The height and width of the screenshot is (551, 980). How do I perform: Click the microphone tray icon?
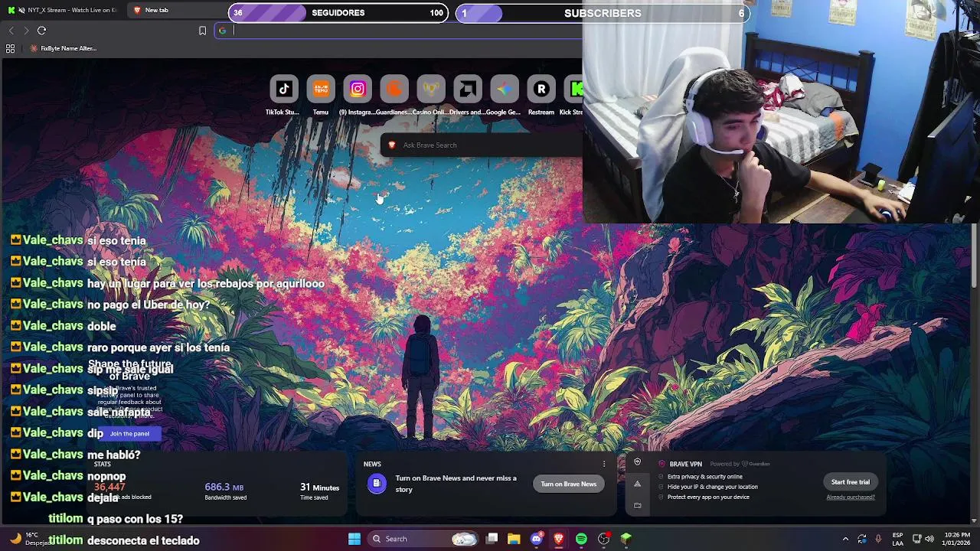pyautogui.click(x=878, y=539)
